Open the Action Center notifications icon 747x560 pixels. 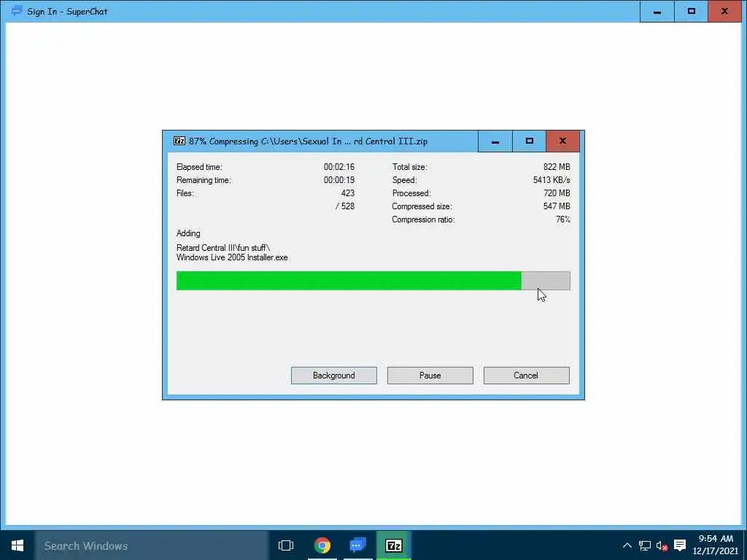tap(680, 545)
